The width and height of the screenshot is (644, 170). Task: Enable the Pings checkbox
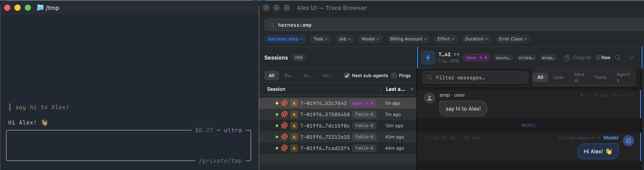(x=394, y=76)
